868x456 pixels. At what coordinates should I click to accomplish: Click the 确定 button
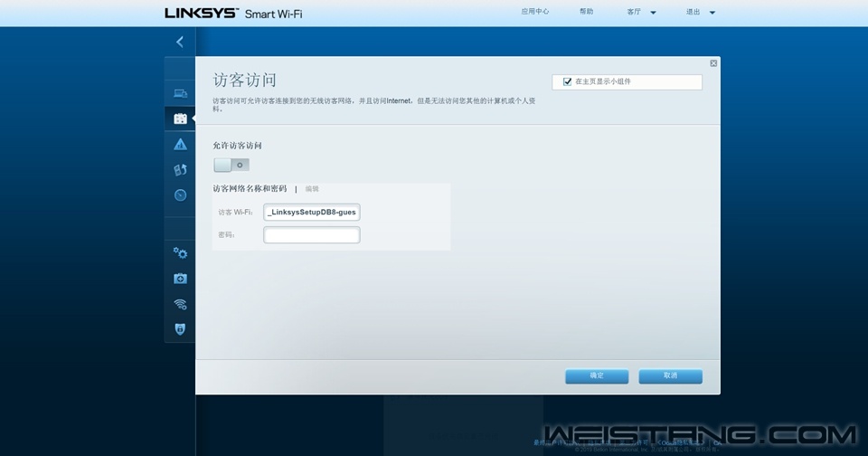pos(597,375)
